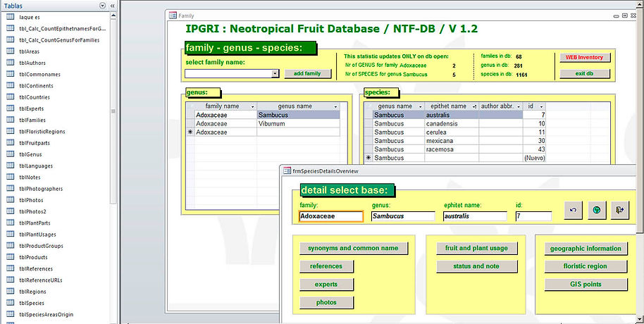Click the ephitet name field showing australis
The image size is (644, 324).
click(x=475, y=216)
